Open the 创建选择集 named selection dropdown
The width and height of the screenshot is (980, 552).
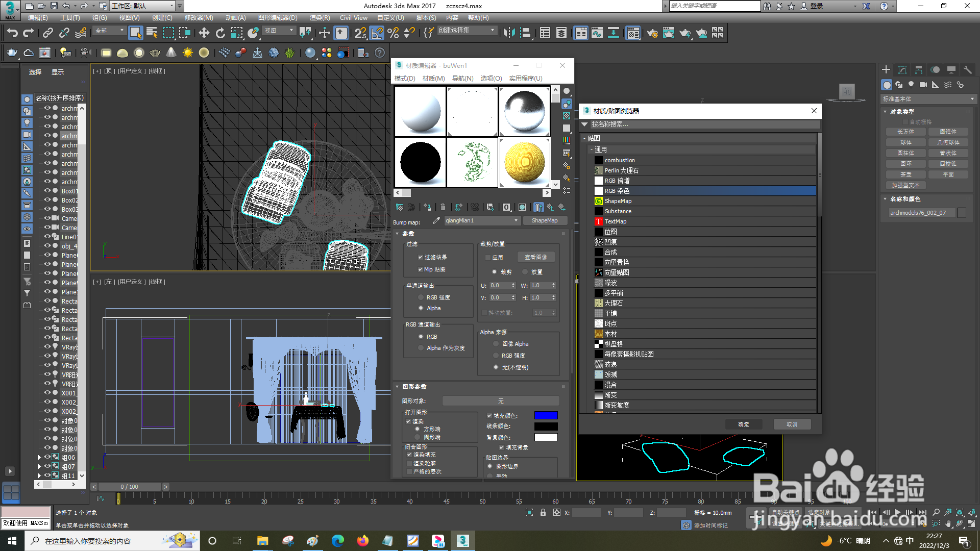pos(467,31)
